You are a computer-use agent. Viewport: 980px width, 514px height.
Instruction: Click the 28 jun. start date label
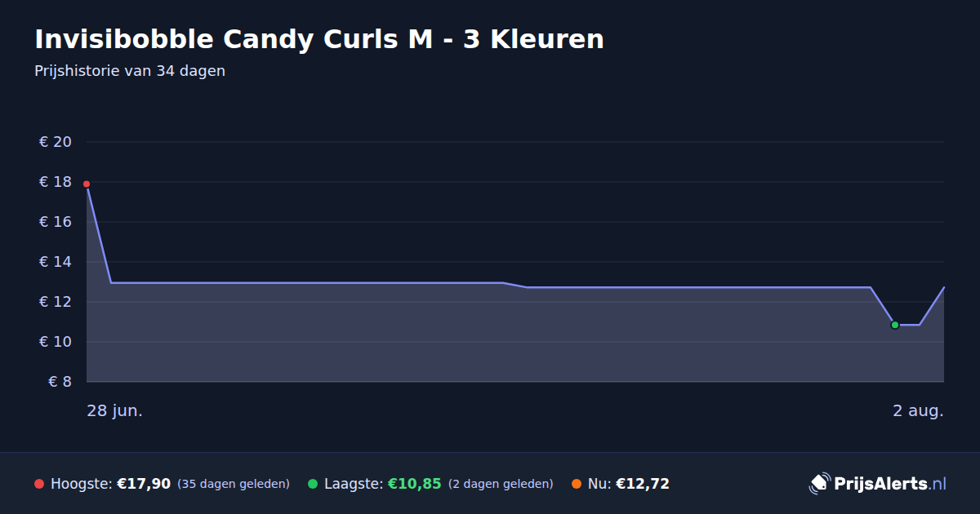115,410
